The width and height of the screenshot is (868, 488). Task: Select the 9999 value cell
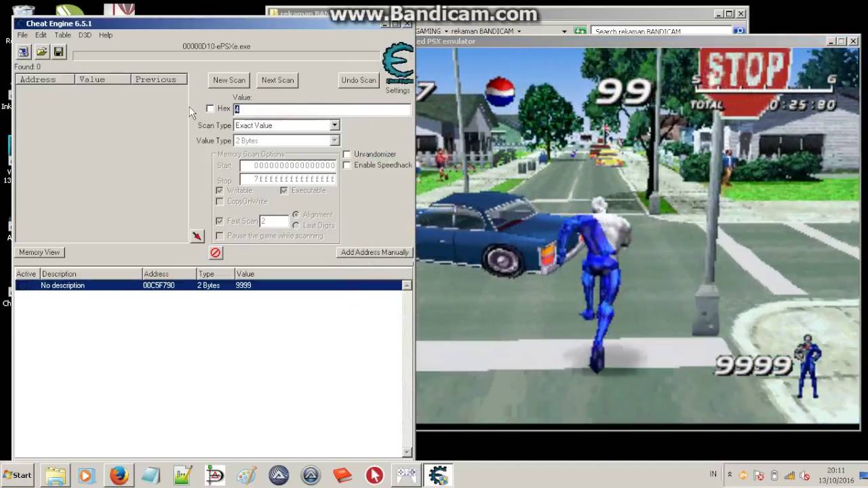point(243,285)
